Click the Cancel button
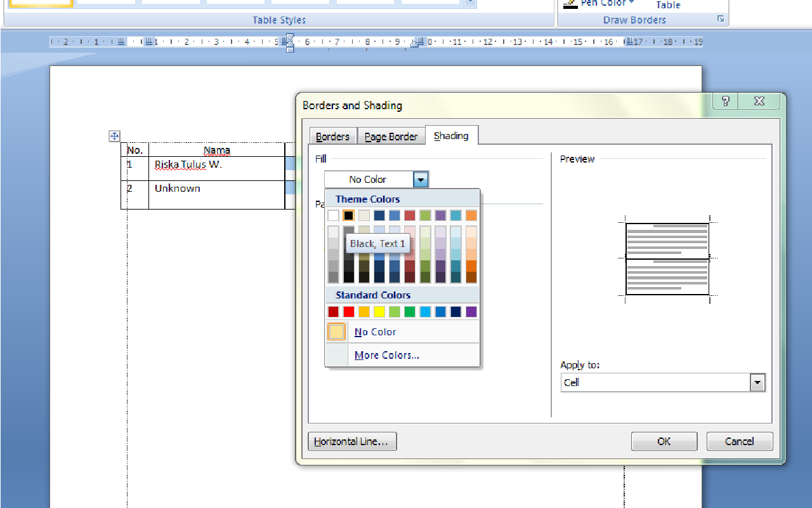Viewport: 812px width, 508px height. point(740,441)
